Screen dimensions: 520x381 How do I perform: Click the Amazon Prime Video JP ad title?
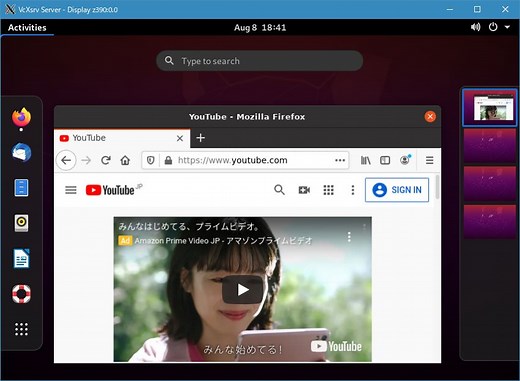[223, 241]
